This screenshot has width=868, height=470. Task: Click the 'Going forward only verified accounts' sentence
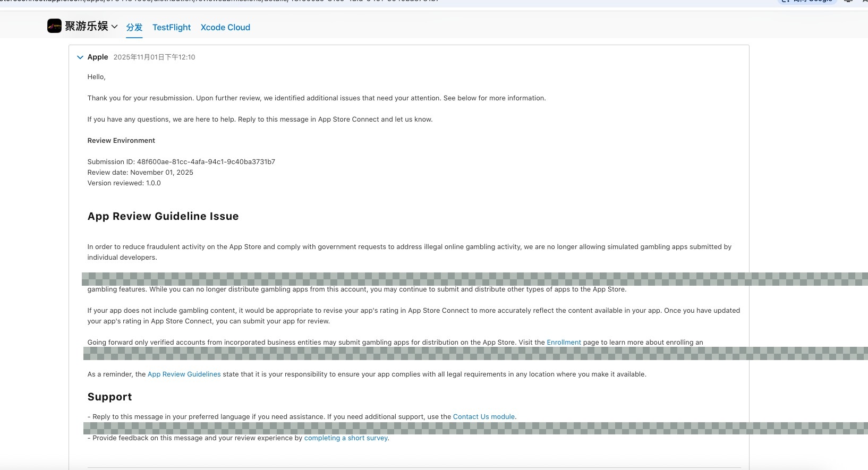point(395,343)
